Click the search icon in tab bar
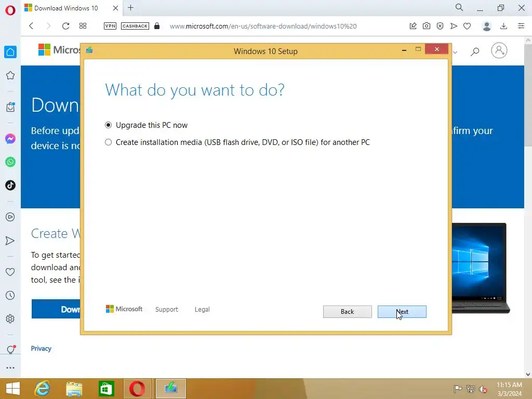Image resolution: width=532 pixels, height=399 pixels. click(459, 7)
